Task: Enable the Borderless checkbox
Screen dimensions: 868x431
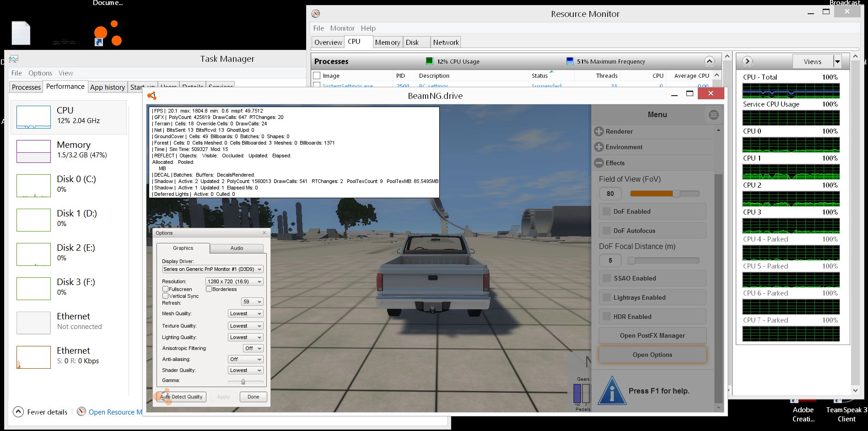Action: click(x=209, y=289)
